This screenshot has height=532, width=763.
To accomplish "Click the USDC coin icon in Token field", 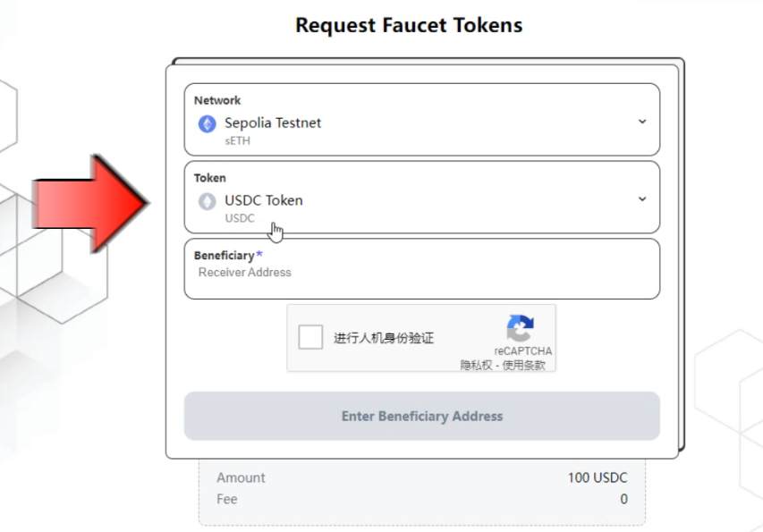I will click(207, 201).
